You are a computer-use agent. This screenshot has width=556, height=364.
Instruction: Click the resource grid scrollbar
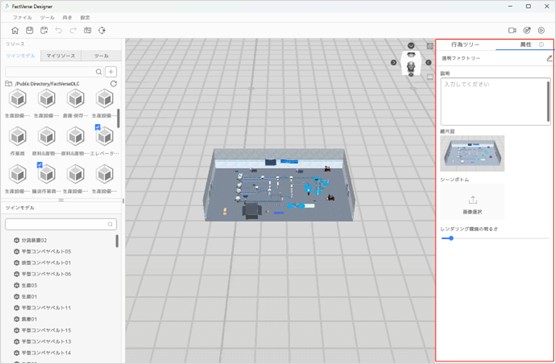click(118, 118)
